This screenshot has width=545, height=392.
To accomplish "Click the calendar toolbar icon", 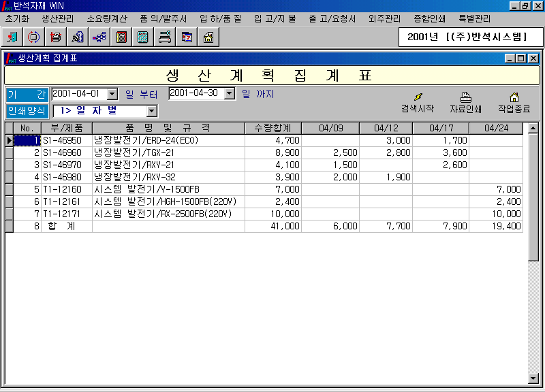I will tap(186, 37).
